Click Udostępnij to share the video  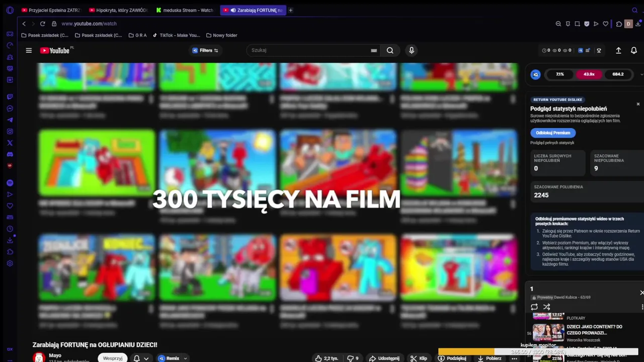384,358
